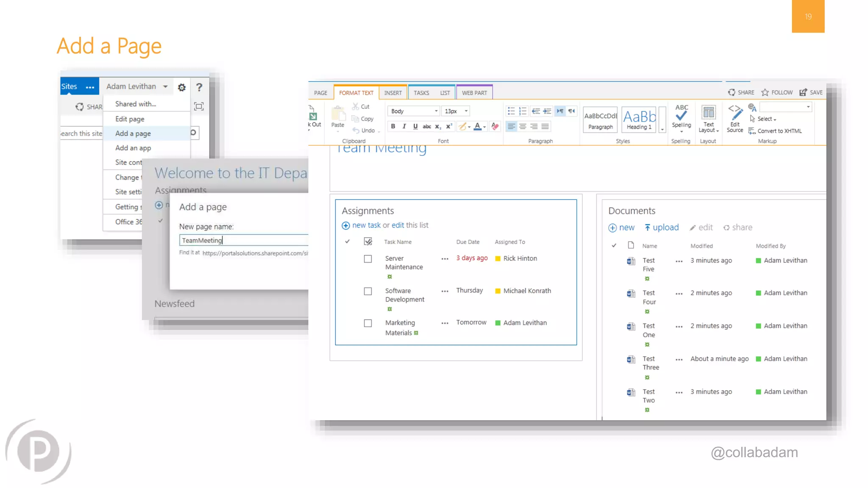
Task: Click the center align icon
Action: (x=523, y=126)
